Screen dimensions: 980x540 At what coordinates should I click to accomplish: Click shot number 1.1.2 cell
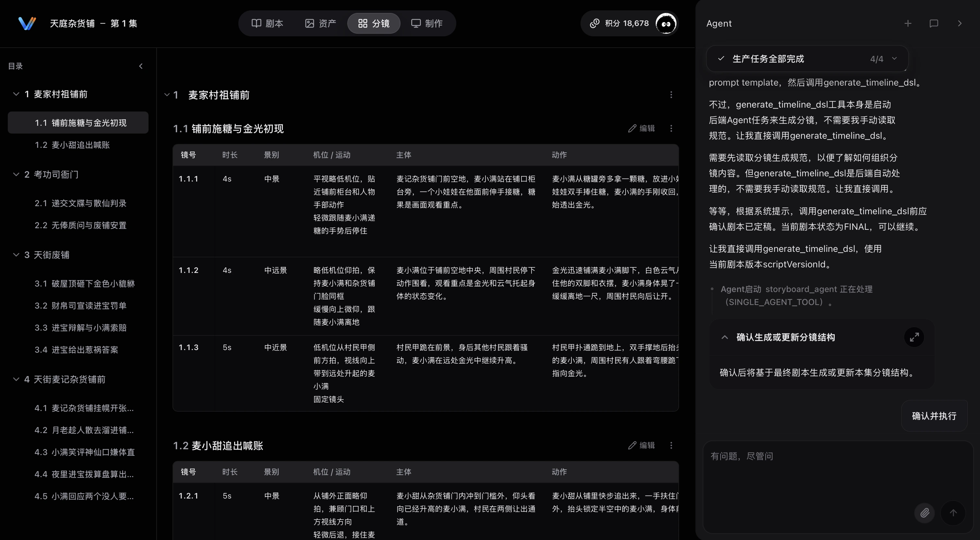pos(188,270)
